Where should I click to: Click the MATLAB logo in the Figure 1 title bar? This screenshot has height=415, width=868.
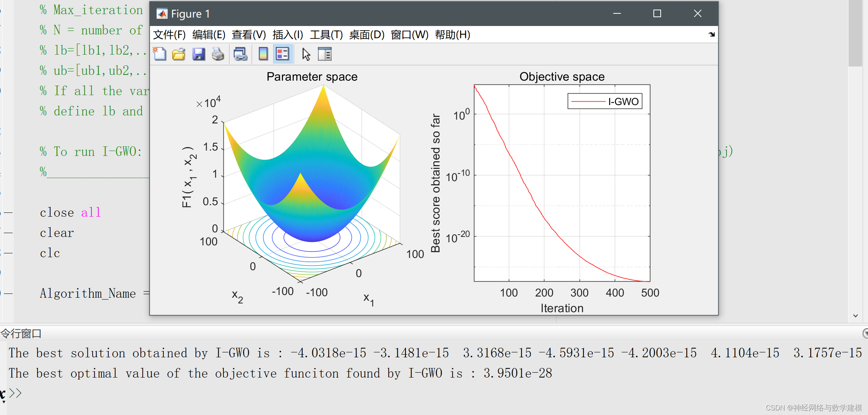[162, 14]
